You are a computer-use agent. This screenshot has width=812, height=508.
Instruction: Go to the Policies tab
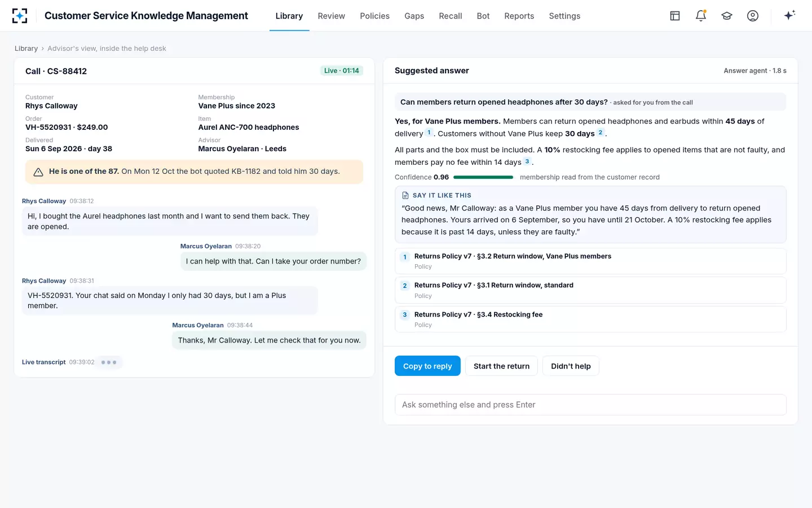(375, 16)
